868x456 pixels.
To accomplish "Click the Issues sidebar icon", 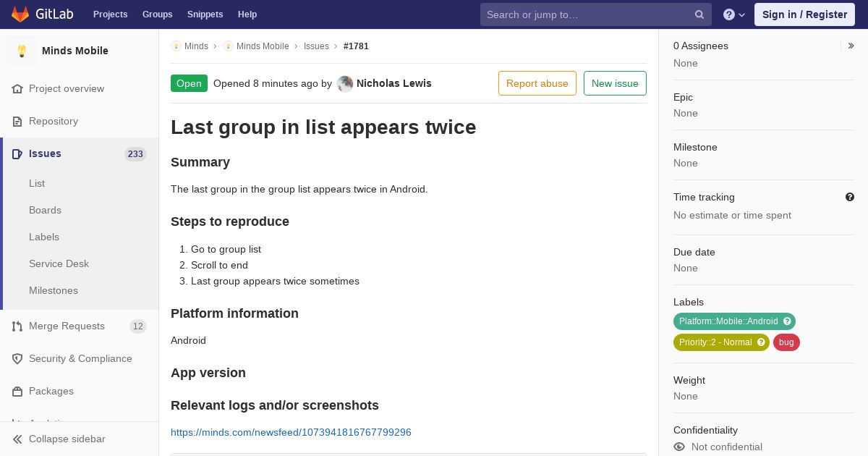I will 17,153.
